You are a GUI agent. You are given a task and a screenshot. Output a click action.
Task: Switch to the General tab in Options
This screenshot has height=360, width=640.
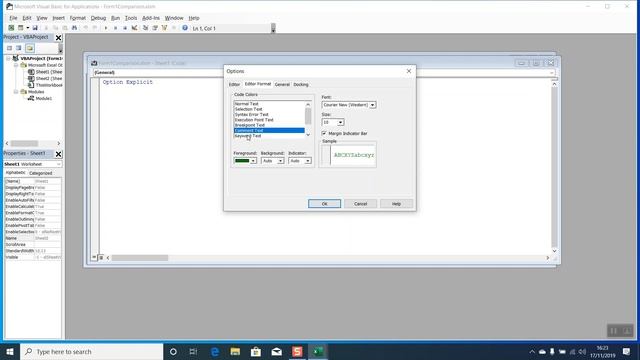point(282,84)
